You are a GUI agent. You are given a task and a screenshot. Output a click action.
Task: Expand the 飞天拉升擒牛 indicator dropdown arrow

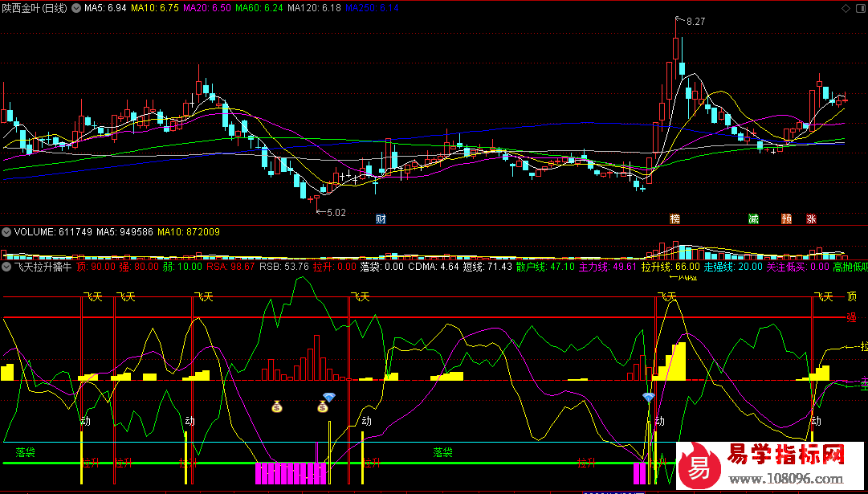[7, 266]
